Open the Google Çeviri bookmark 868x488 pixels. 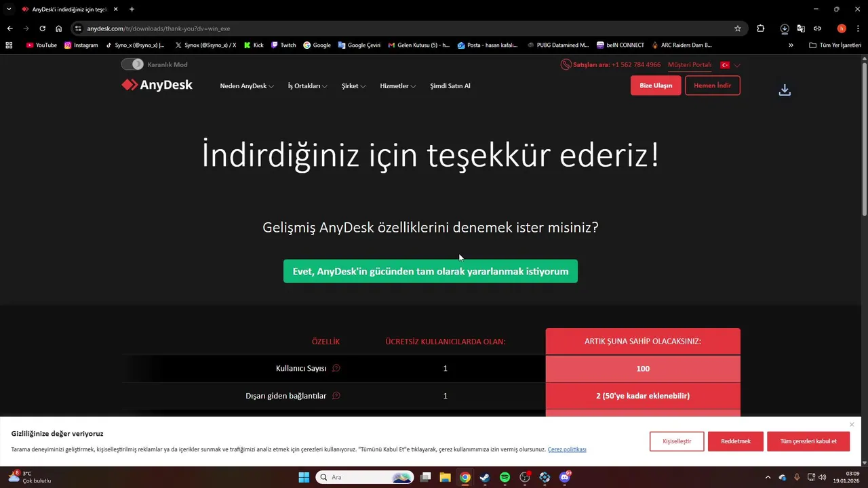359,45
